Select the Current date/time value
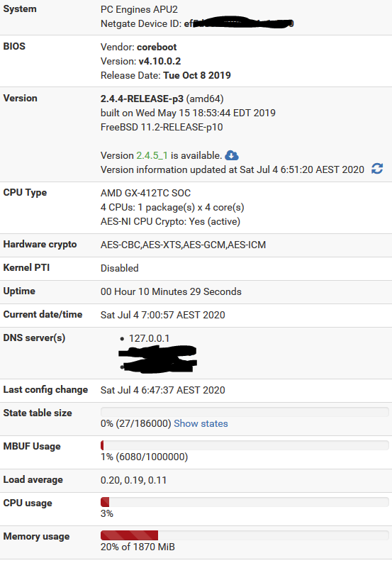This screenshot has height=563, width=392. point(162,315)
